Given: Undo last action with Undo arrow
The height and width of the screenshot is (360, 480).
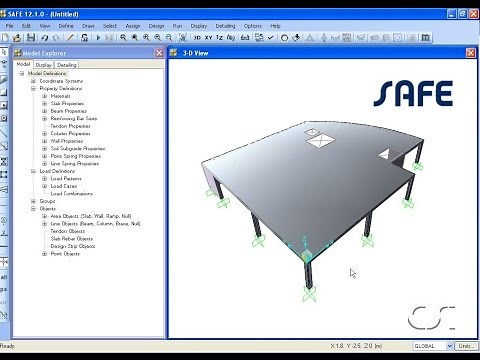Looking at the screenshot, I should (44, 38).
